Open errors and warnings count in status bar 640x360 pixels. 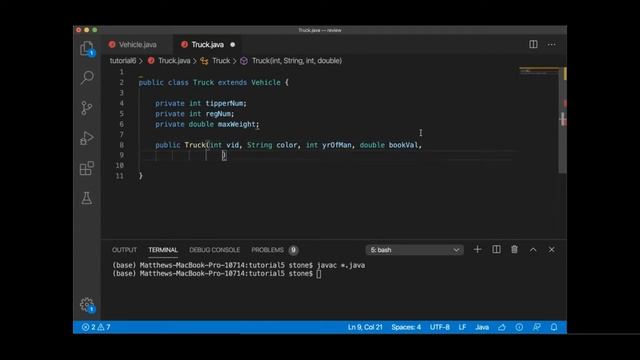click(x=96, y=327)
